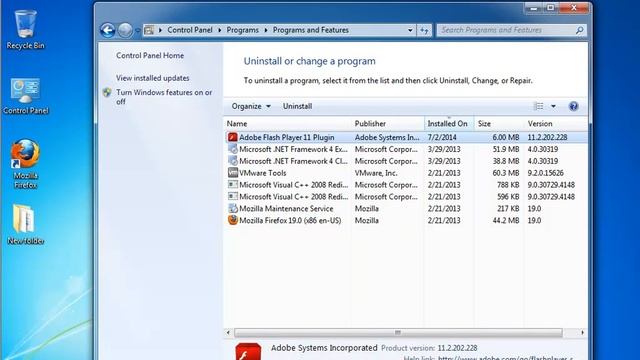Screen dimensions: 640x360
Task: Click the shield icon by Windows features
Action: (107, 93)
